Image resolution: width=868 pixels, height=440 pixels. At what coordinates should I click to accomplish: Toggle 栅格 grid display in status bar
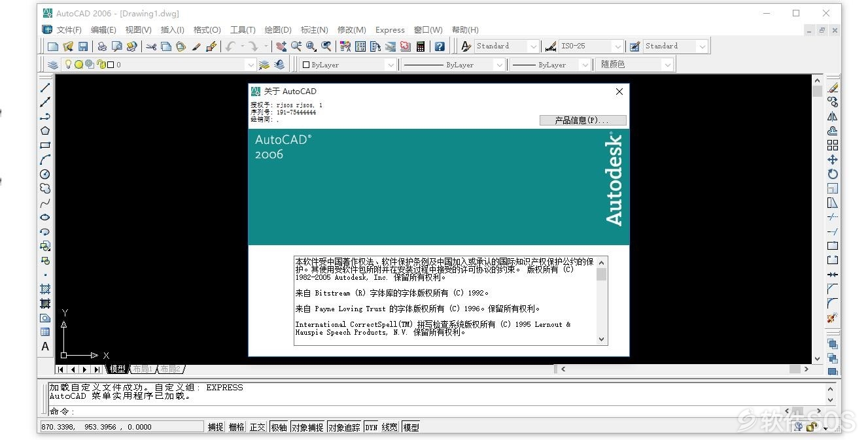coord(236,427)
